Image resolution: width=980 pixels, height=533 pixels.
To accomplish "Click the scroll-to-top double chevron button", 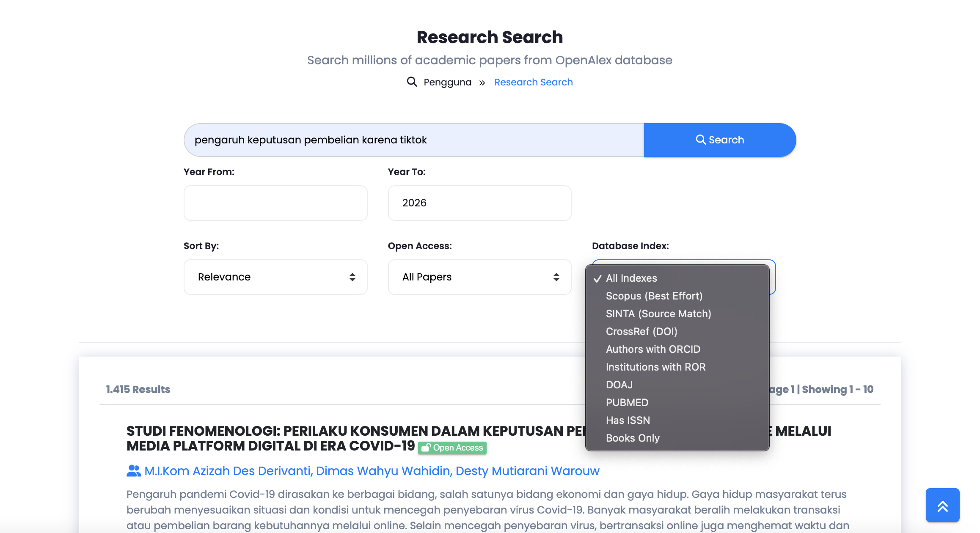I will pyautogui.click(x=942, y=506).
